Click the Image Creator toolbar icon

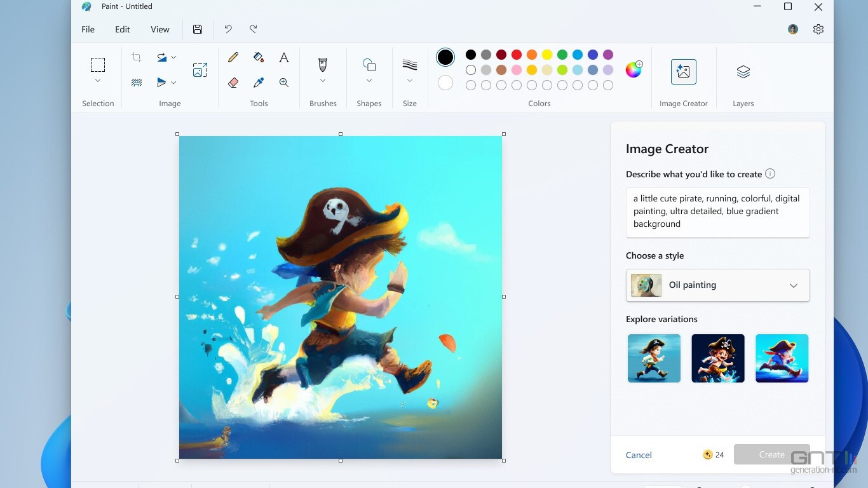pos(683,72)
